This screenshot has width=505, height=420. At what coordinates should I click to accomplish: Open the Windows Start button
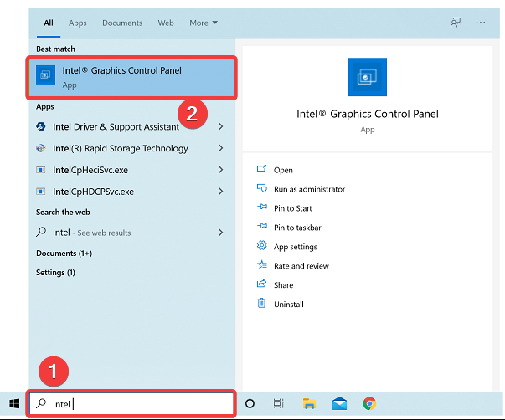14,403
